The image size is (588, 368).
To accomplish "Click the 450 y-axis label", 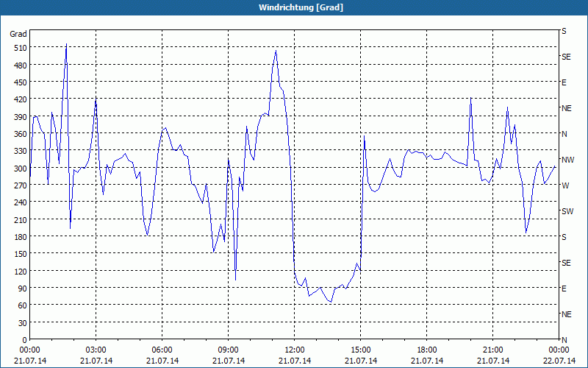I will (x=21, y=82).
